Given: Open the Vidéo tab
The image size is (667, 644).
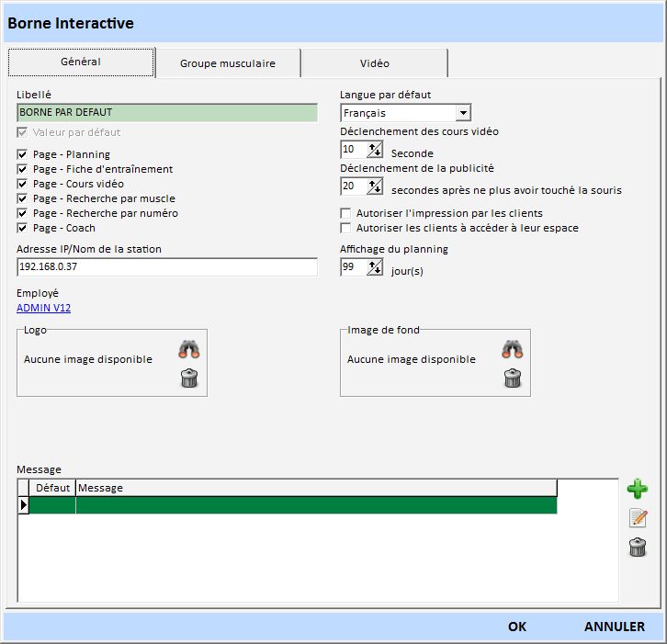Looking at the screenshot, I should pyautogui.click(x=374, y=63).
